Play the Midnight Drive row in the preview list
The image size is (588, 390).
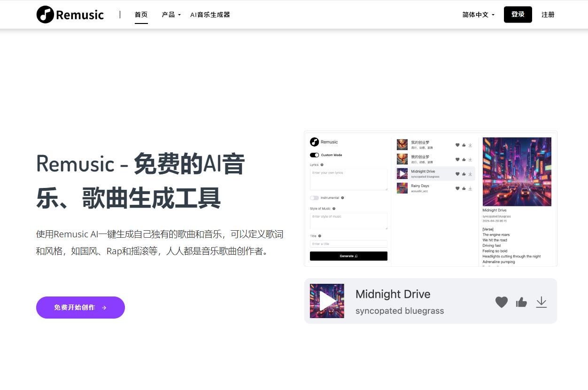(x=402, y=174)
